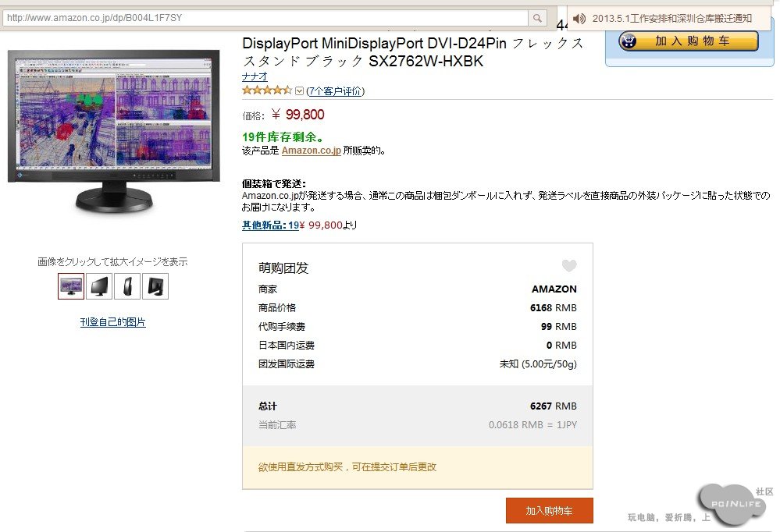Select the second angled monitor thumbnail
Image resolution: width=780 pixels, height=532 pixels.
(99, 286)
